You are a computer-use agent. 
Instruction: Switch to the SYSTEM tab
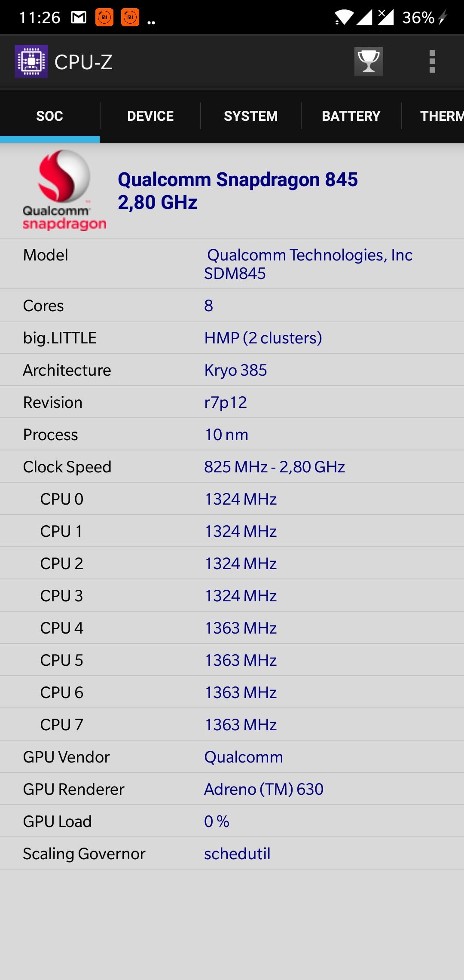(x=250, y=116)
